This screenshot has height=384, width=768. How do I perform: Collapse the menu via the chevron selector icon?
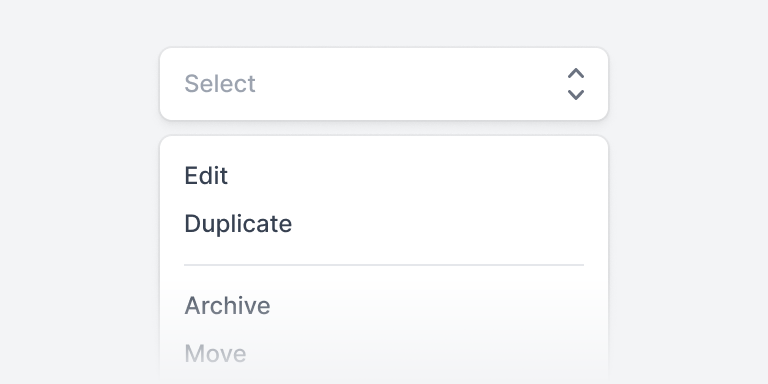[576, 84]
